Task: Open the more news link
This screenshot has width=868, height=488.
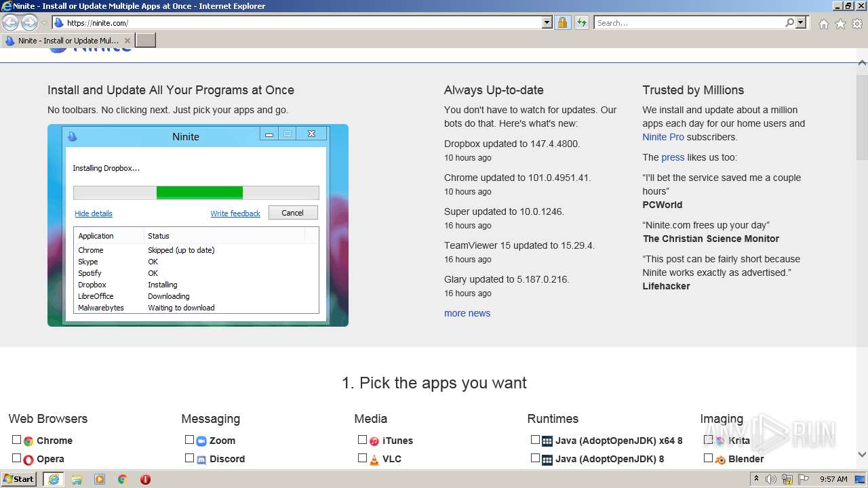Action: (x=467, y=313)
